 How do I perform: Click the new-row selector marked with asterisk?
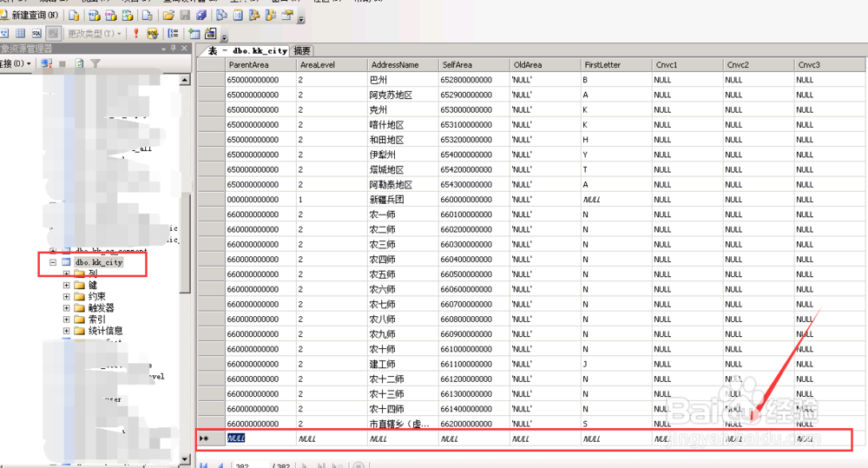click(x=210, y=438)
